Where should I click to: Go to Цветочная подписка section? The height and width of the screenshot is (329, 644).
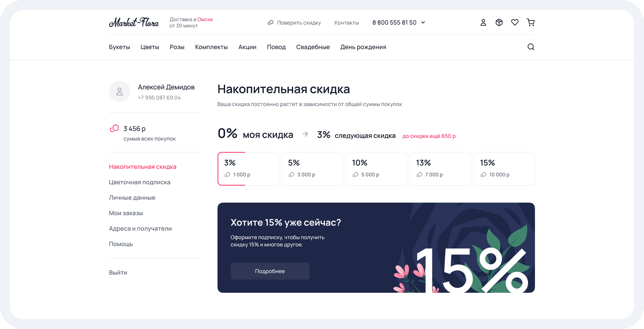coord(140,182)
